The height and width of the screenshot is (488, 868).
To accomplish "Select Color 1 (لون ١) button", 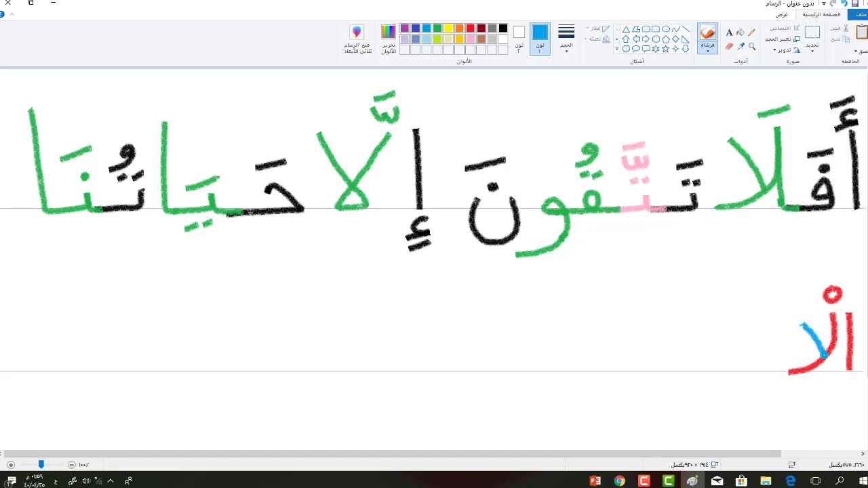I will [x=540, y=39].
